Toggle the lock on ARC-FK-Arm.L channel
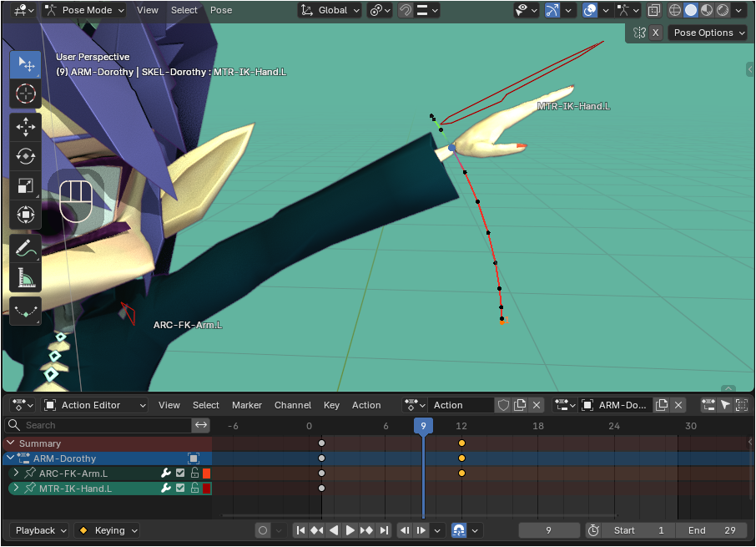This screenshot has height=547, width=756. point(194,474)
